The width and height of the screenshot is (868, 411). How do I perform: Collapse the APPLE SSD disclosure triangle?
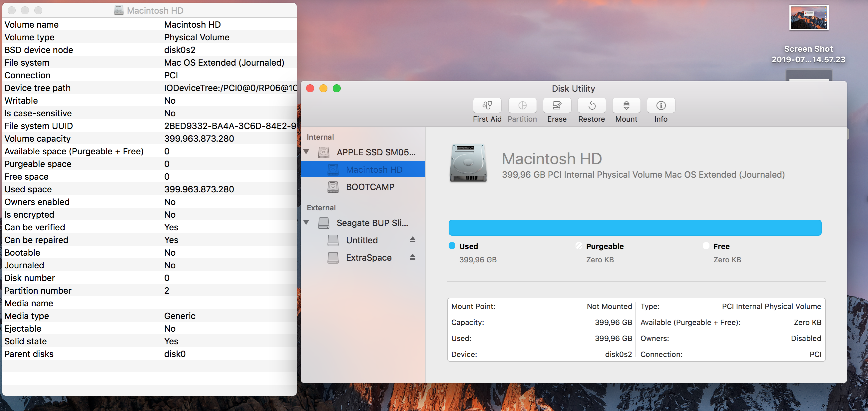[x=307, y=152]
